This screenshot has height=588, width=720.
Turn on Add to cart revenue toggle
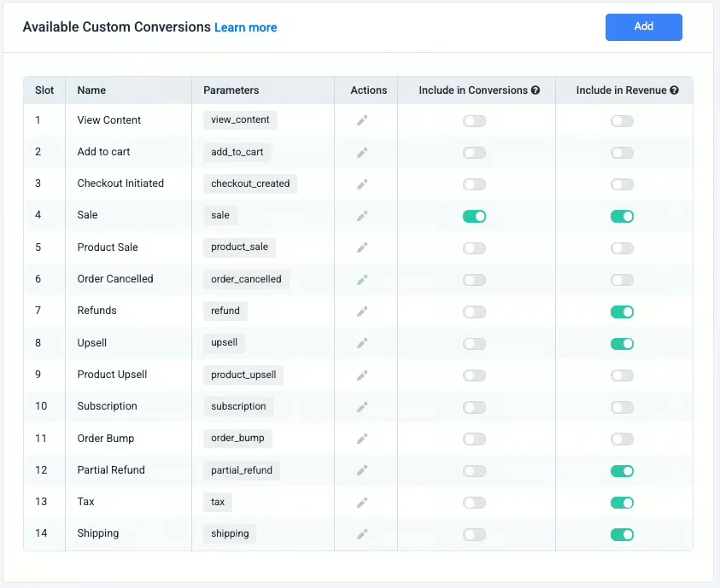pyautogui.click(x=622, y=153)
